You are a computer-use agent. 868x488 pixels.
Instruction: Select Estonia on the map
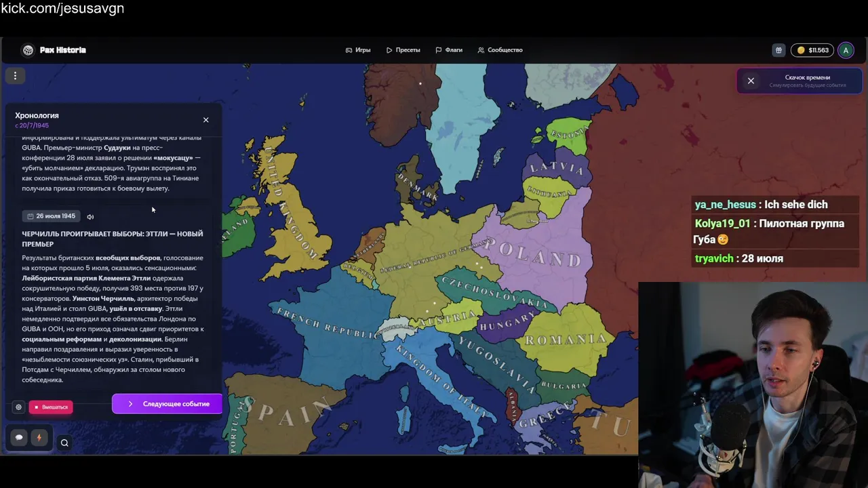point(570,134)
